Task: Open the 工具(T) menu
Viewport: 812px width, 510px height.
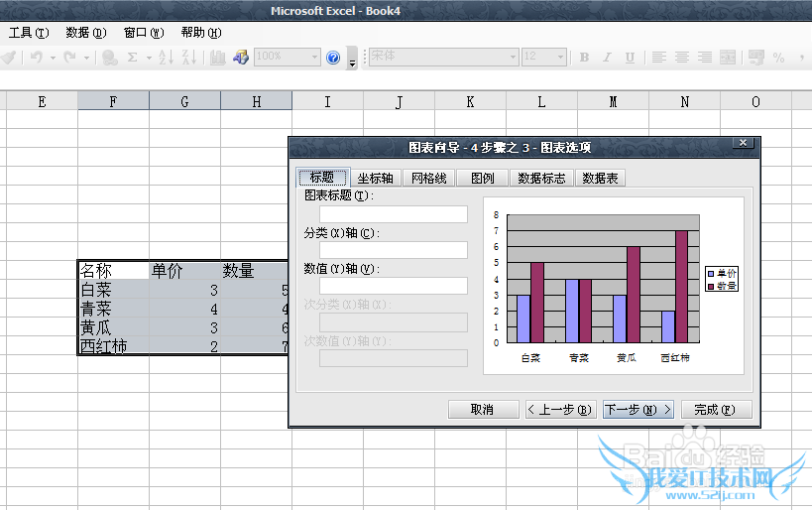Action: coord(29,33)
